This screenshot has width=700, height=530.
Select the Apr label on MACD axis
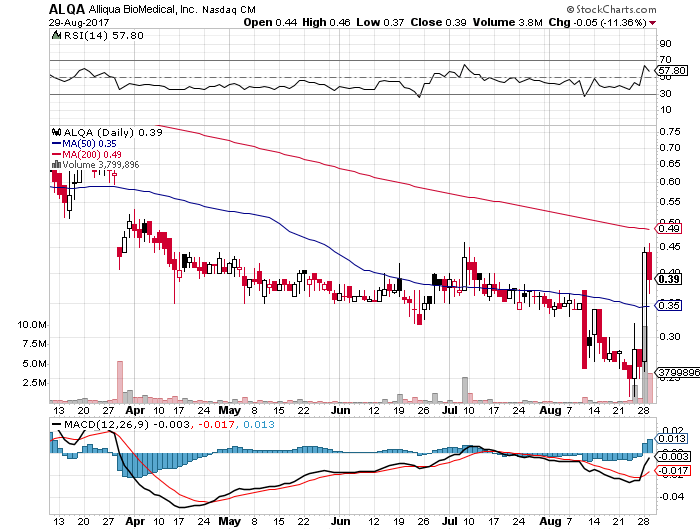pos(134,521)
